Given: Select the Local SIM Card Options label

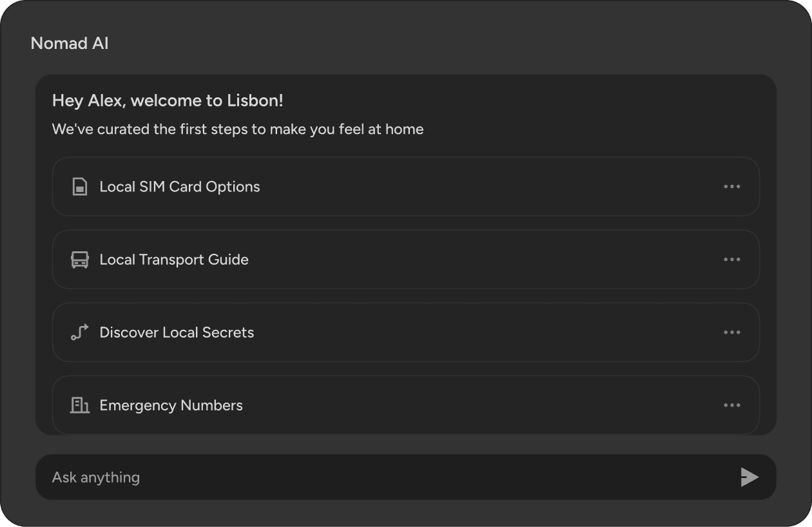Looking at the screenshot, I should [179, 187].
